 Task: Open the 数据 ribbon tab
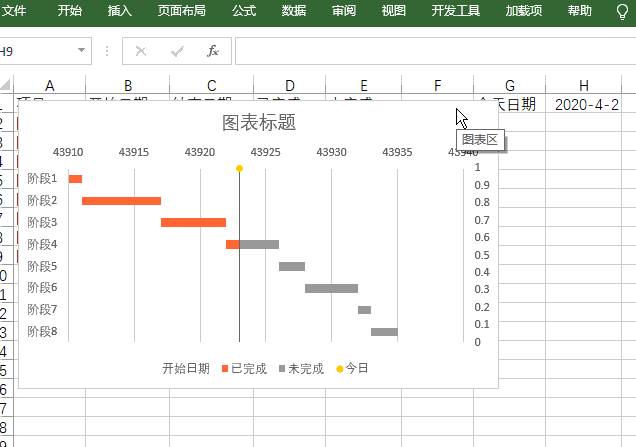point(293,12)
